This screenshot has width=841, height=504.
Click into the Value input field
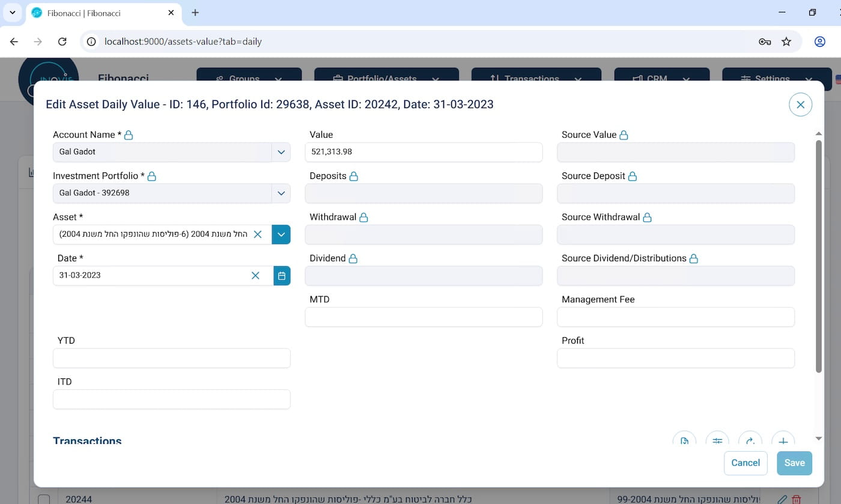pos(424,152)
